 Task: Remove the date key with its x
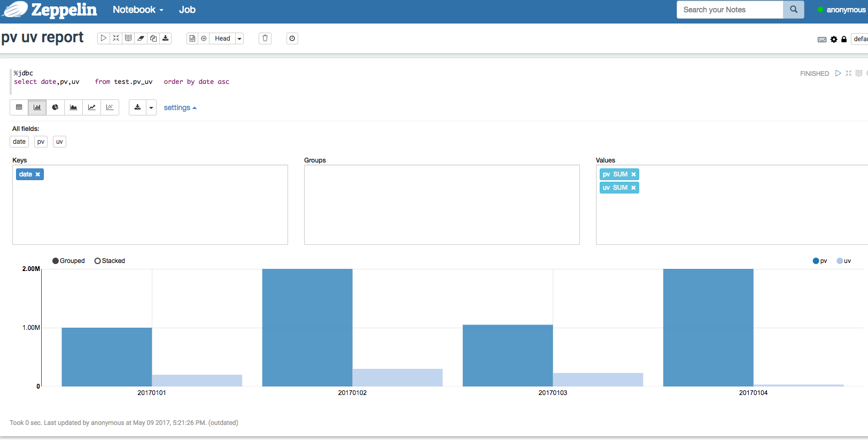[38, 174]
